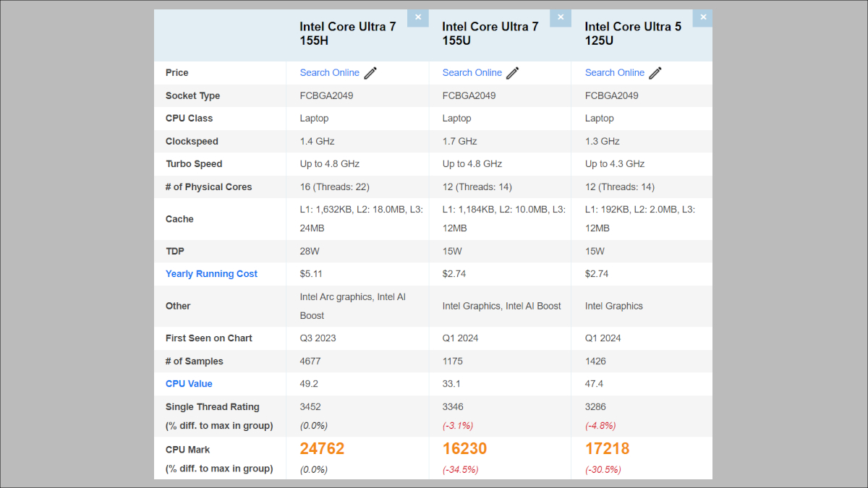Open the CPU Value link
868x488 pixels.
click(x=189, y=384)
